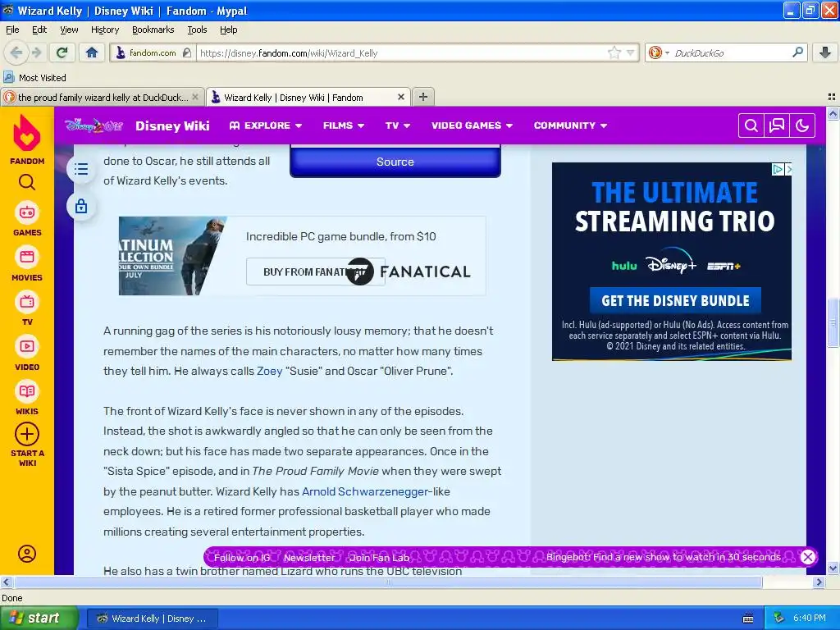The image size is (840, 630).
Task: Open the browser home page icon
Action: click(x=92, y=52)
